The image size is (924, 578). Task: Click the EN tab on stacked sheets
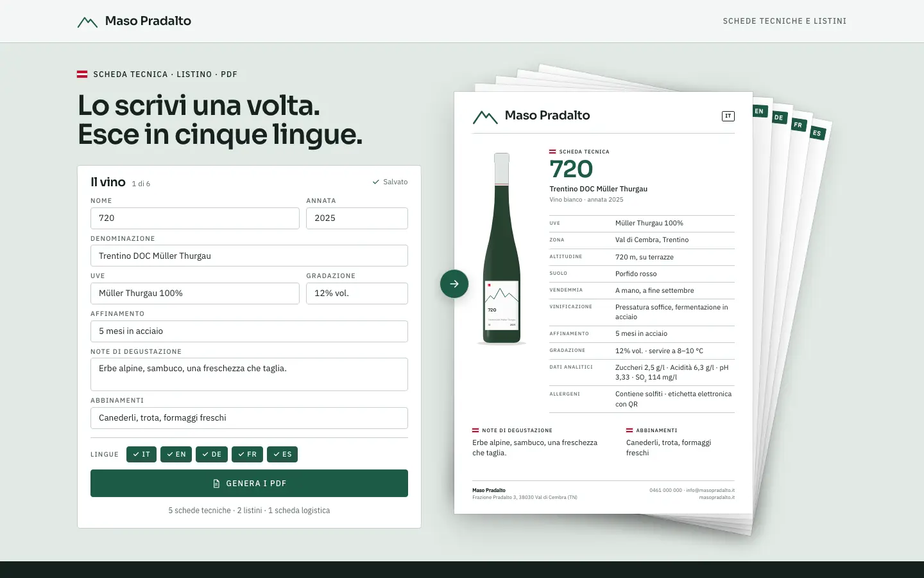coord(759,111)
